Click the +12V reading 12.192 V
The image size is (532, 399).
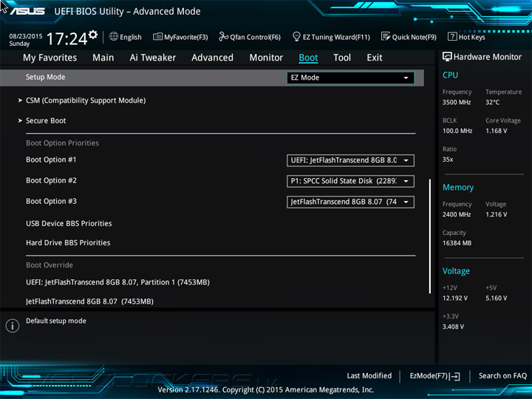tap(454, 298)
